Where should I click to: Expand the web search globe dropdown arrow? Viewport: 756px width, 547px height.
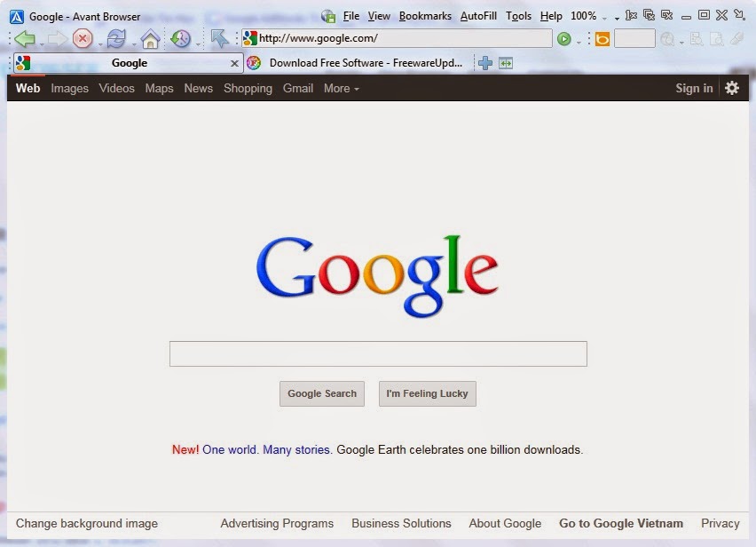(x=681, y=43)
